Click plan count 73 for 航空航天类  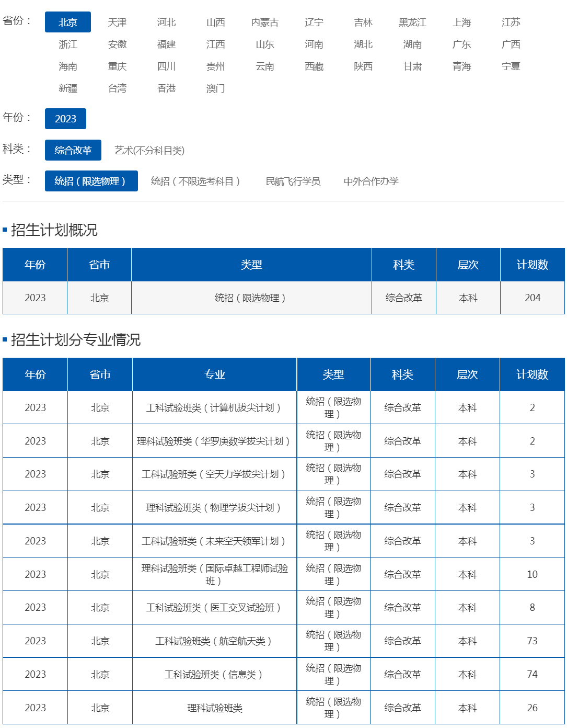532,641
